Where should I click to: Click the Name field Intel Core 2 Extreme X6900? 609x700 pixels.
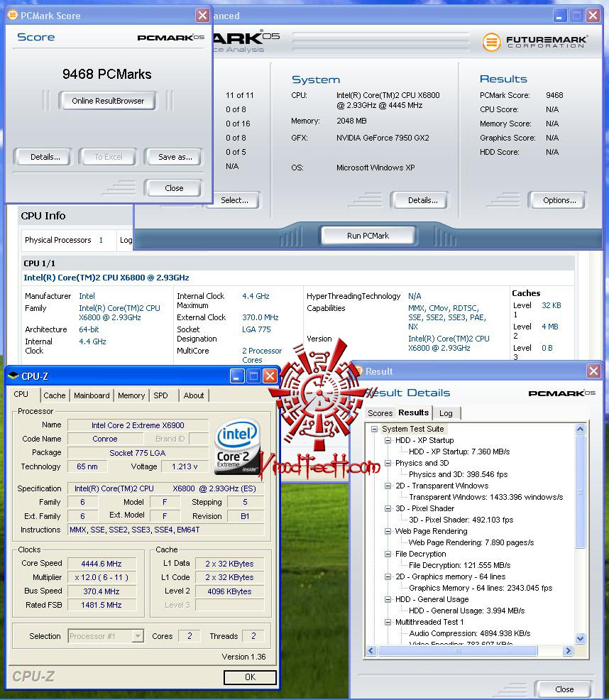(x=138, y=425)
